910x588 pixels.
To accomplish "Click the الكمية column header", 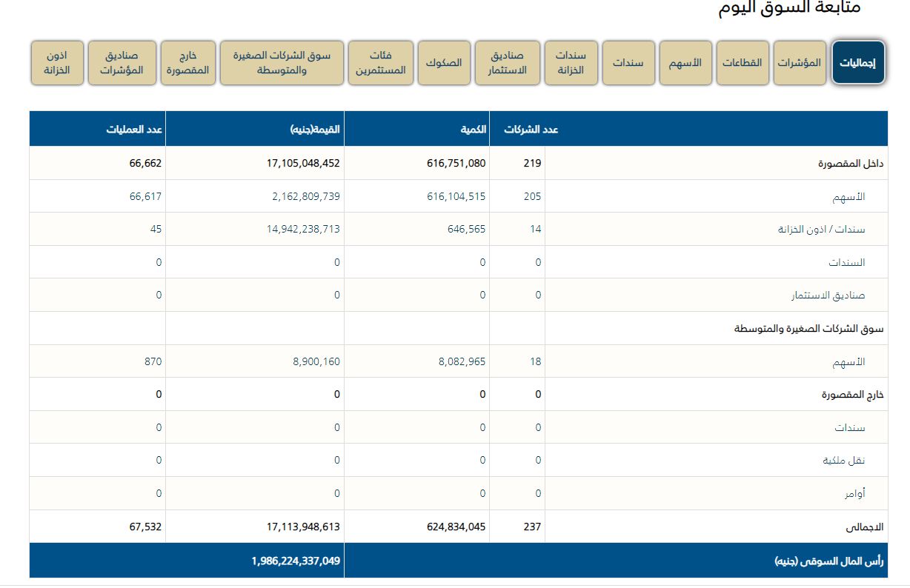I will pos(473,130).
